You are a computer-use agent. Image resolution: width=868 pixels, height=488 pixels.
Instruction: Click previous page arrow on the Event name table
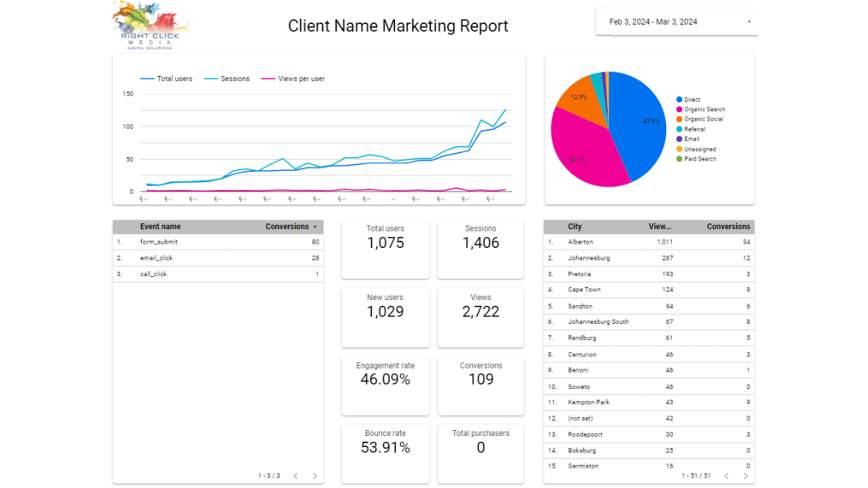[x=295, y=476]
